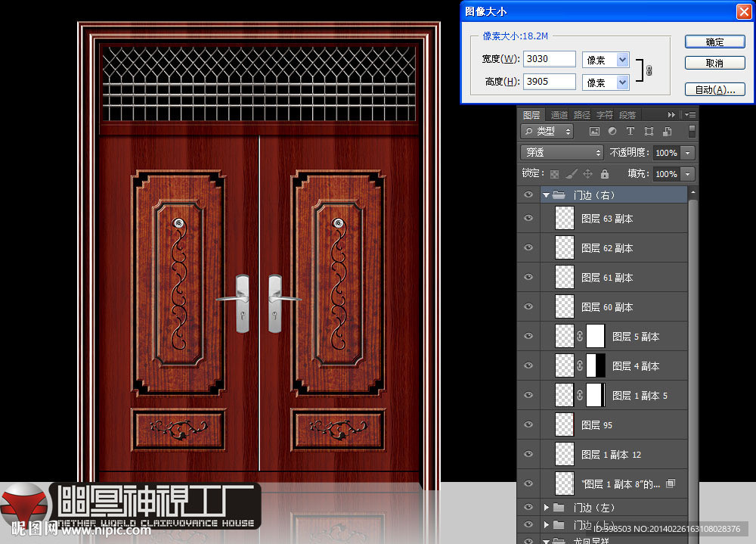Open the layers panel flyout menu
756x544 pixels.
[690, 115]
